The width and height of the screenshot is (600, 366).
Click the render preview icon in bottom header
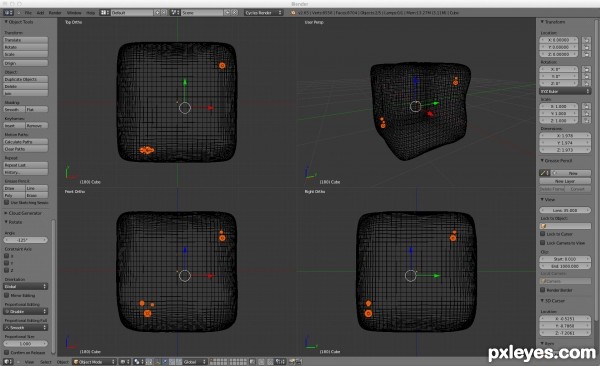pyautogui.click(x=294, y=361)
